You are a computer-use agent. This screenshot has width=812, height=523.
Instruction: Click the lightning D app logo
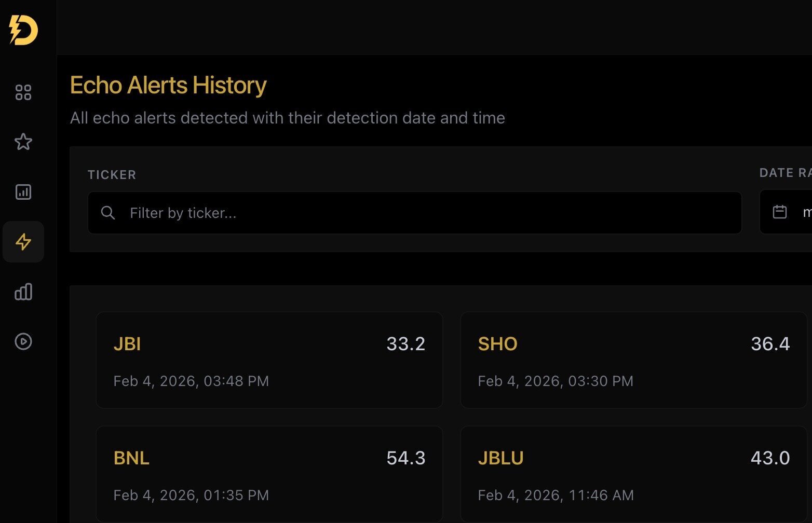23,30
